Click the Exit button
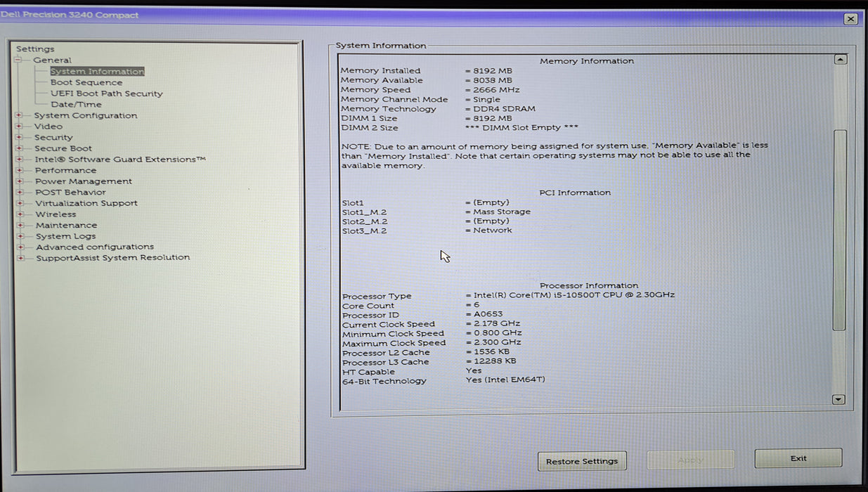Image resolution: width=868 pixels, height=492 pixels. [x=798, y=458]
